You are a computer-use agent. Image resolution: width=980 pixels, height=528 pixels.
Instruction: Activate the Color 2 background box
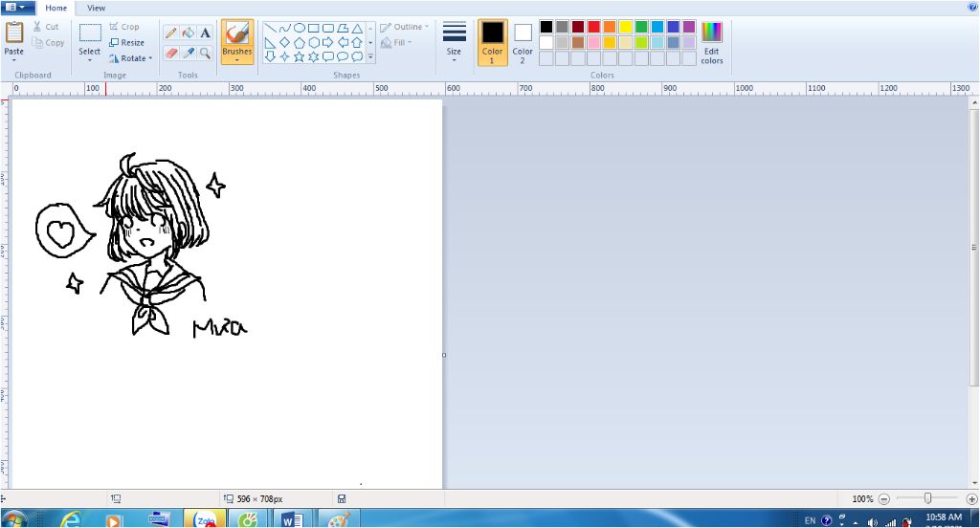click(523, 42)
